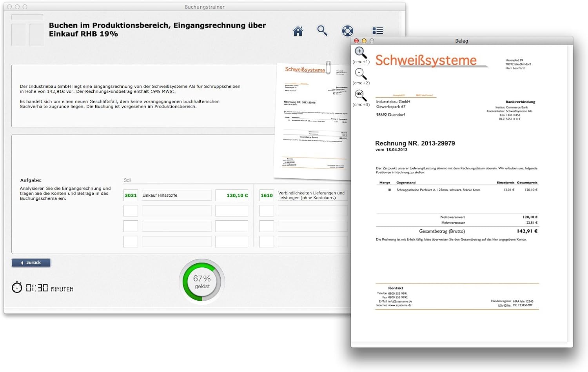Click the amount field showing 120,10 €
The image size is (588, 372).
coord(232,195)
